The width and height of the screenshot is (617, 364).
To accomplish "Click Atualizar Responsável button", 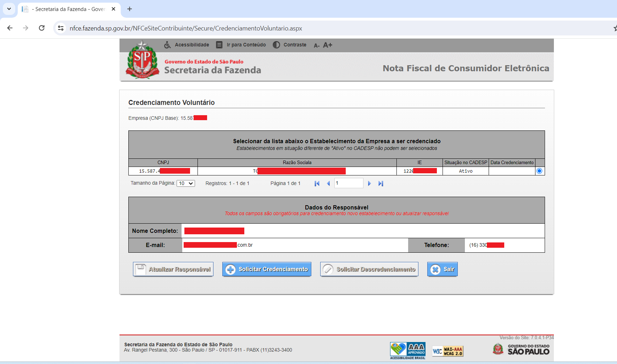I will tap(173, 269).
